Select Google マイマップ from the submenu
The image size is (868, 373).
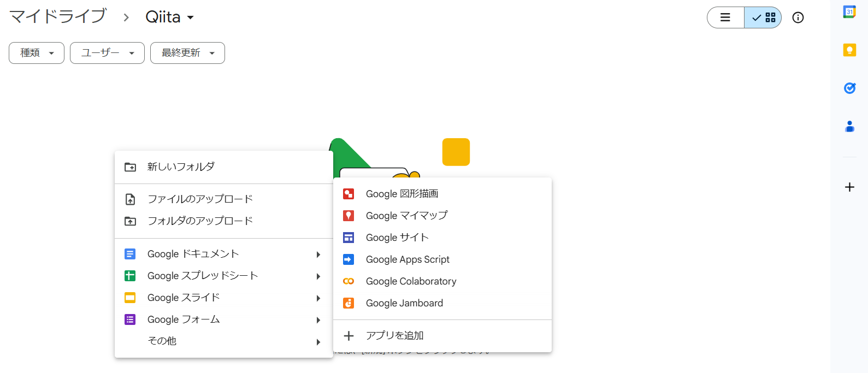point(442,216)
